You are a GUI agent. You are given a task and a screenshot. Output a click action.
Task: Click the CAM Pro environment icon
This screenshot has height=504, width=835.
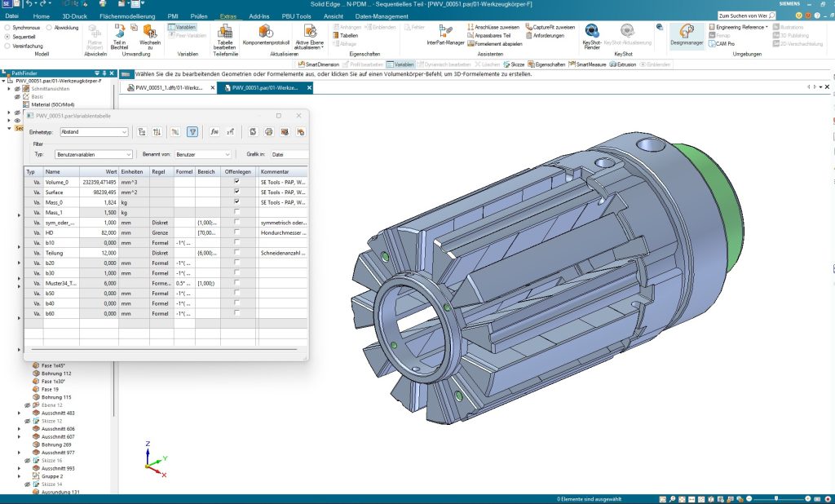pos(722,44)
